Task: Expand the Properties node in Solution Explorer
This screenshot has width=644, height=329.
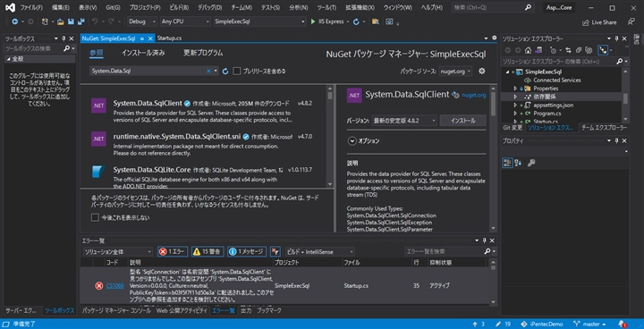Action: [x=515, y=89]
